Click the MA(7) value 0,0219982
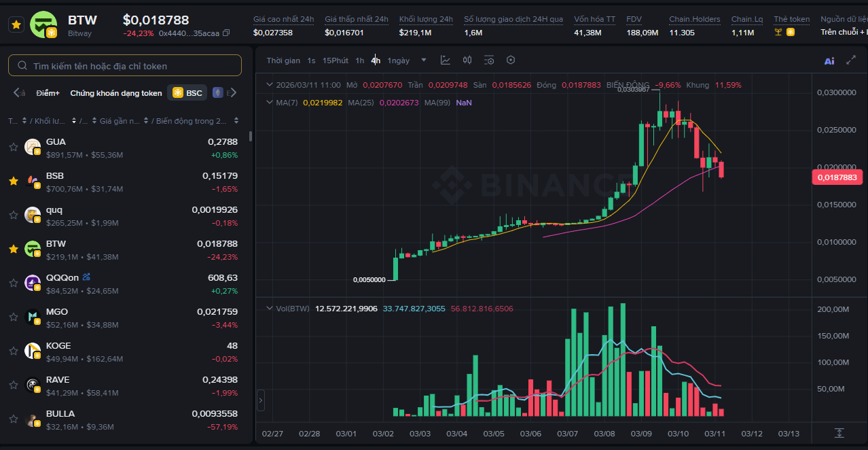The width and height of the screenshot is (868, 450). [x=323, y=103]
